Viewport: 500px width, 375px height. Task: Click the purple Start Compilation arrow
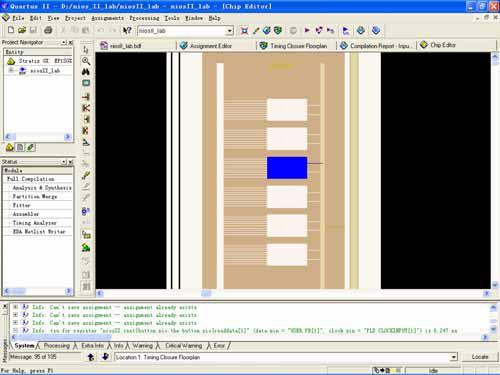tap(307, 30)
